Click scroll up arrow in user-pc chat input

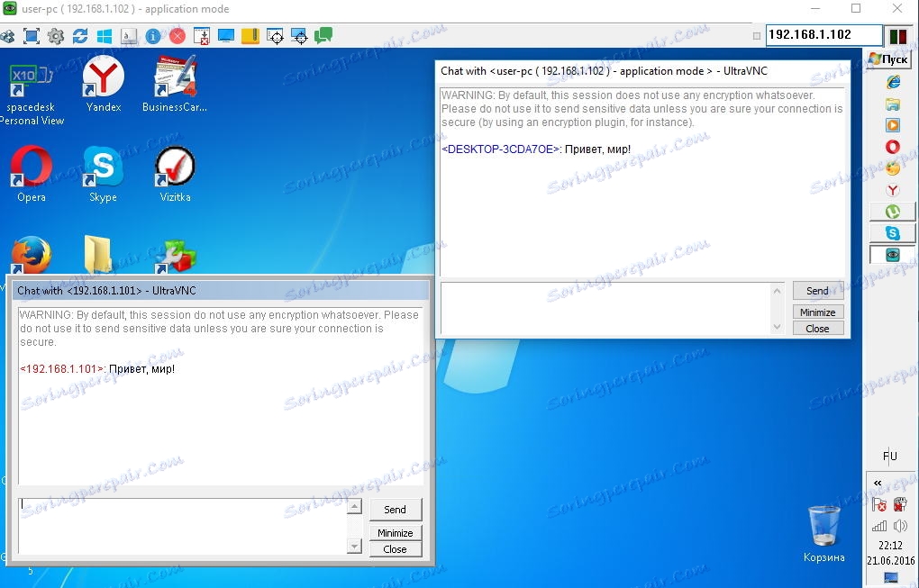[778, 291]
